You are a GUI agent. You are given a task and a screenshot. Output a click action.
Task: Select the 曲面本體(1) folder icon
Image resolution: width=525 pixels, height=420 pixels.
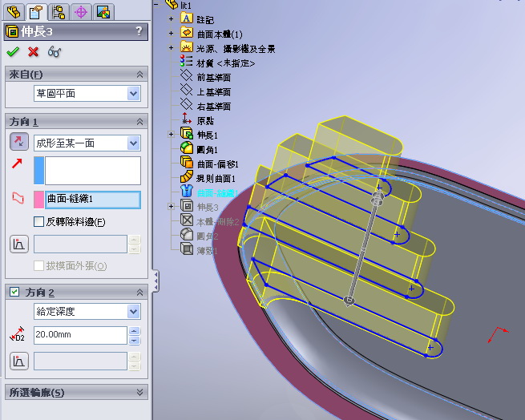(x=187, y=33)
